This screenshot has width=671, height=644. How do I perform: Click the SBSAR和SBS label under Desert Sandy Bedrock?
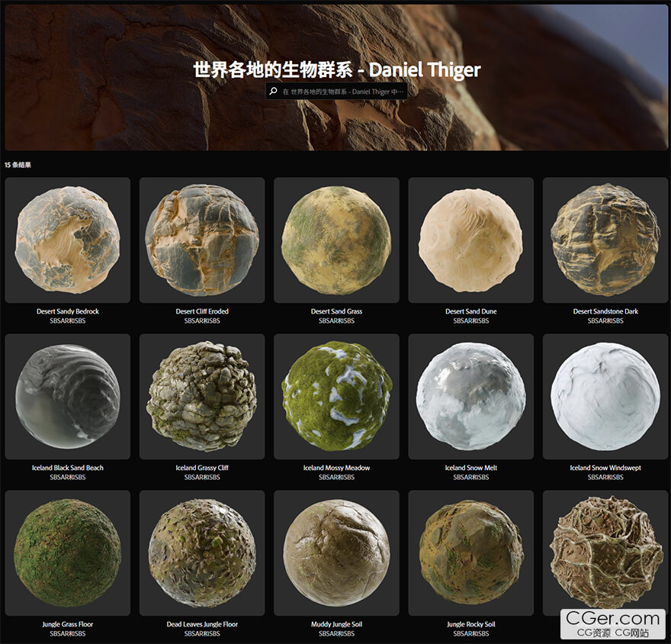(68, 320)
